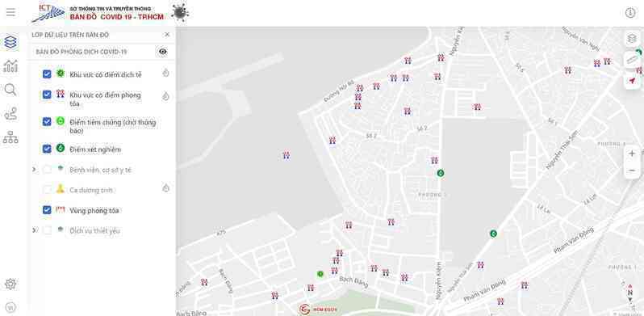
Task: Open the search magnifier in sidebar
Action: point(10,90)
